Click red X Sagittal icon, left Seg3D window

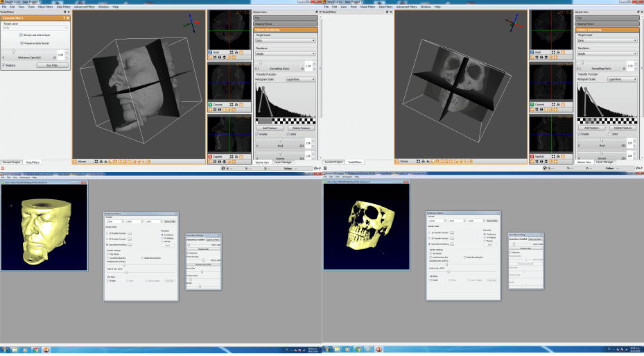[x=210, y=157]
